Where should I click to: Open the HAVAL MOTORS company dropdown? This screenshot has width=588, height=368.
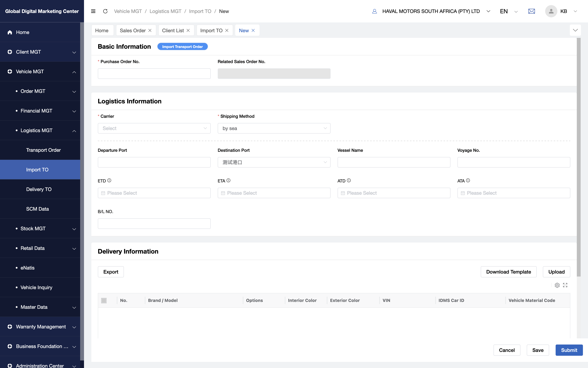tap(488, 11)
